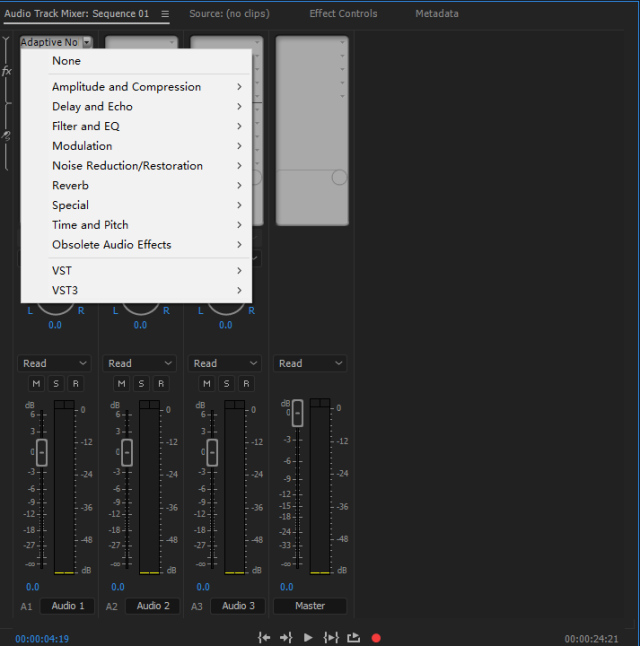Screen dimensions: 640x646
Task: Start playback with the Play button
Action: pyautogui.click(x=308, y=638)
